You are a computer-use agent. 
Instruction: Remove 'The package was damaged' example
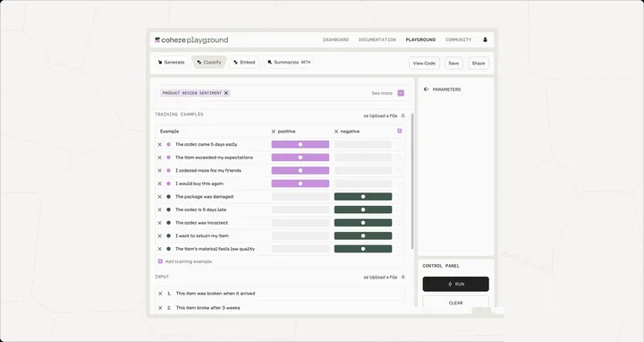point(160,196)
